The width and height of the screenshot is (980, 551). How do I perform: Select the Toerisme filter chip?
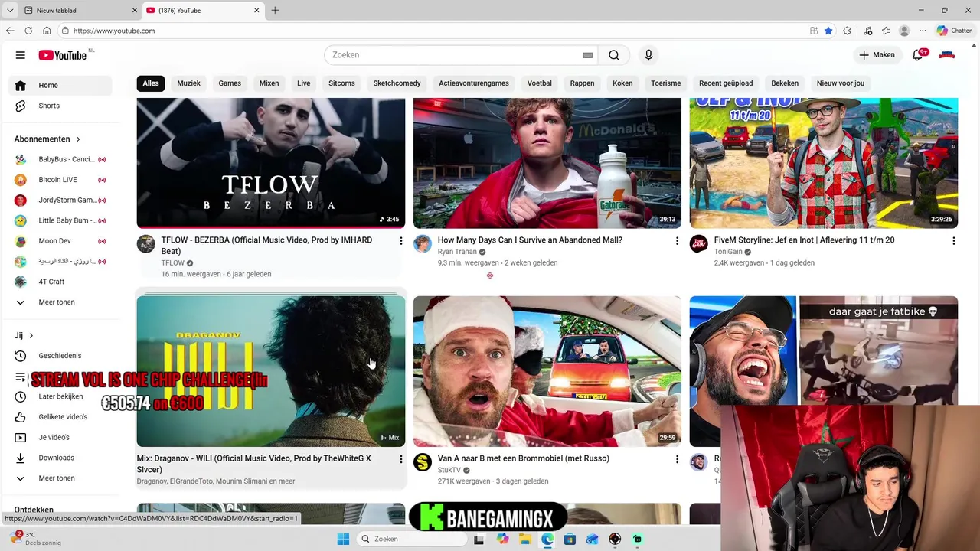pyautogui.click(x=666, y=83)
